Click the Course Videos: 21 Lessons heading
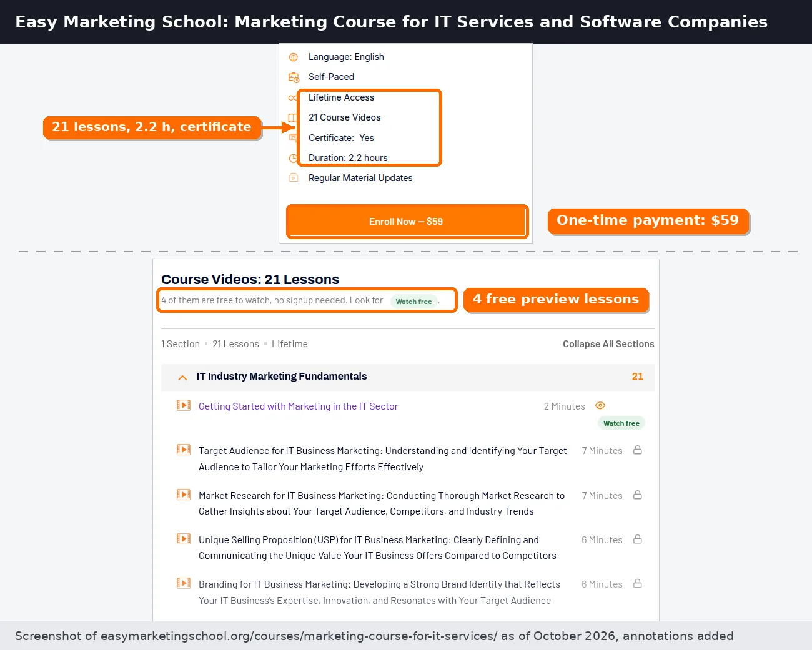The image size is (812, 650). click(x=250, y=279)
